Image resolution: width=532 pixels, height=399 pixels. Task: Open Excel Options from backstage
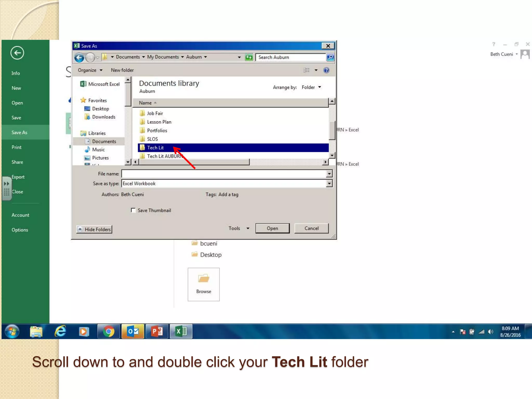coord(20,230)
